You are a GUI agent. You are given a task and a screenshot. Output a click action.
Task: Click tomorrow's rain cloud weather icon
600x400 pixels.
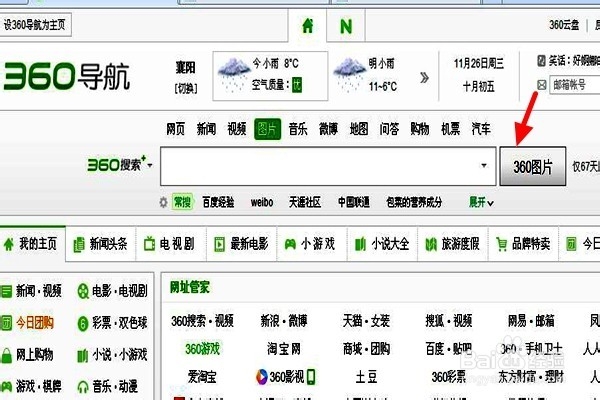pyautogui.click(x=349, y=74)
